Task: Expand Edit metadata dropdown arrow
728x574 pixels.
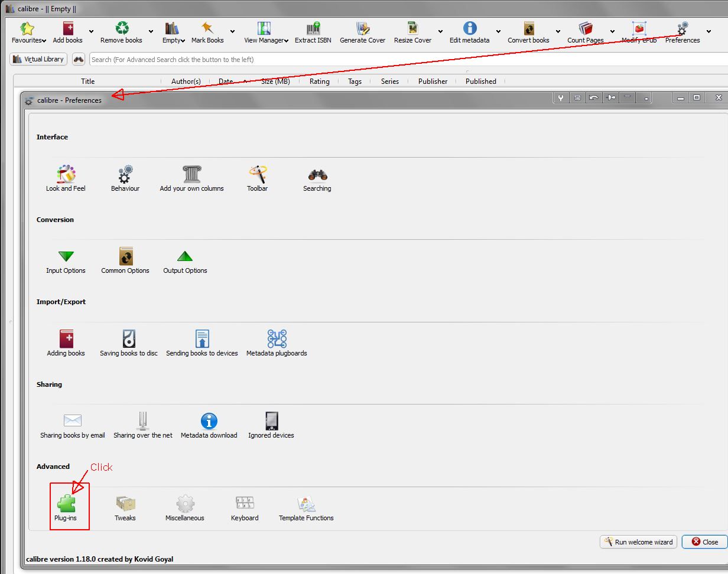Action: (498, 31)
